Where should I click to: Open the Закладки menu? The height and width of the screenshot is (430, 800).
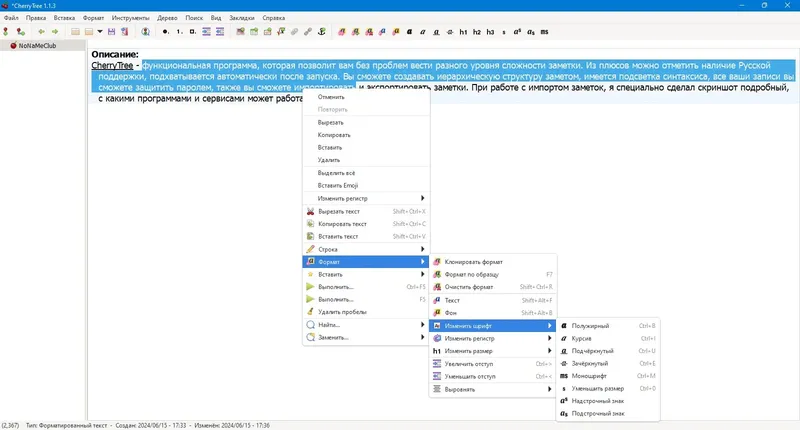(x=242, y=18)
